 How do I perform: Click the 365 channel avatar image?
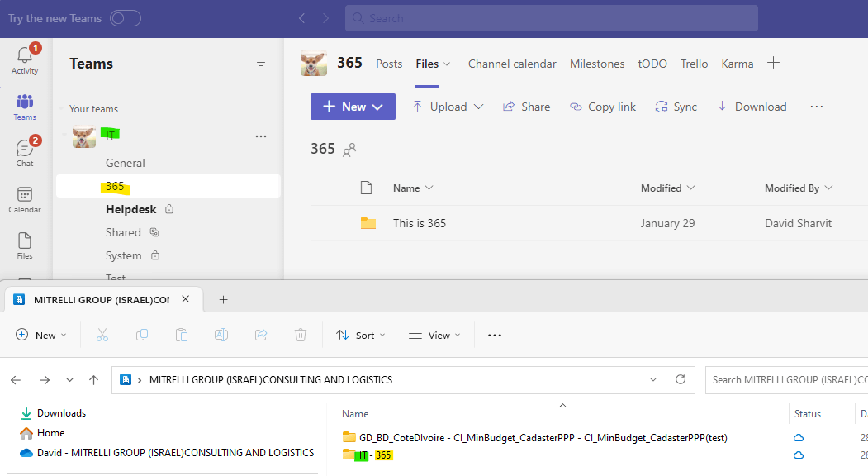(313, 63)
